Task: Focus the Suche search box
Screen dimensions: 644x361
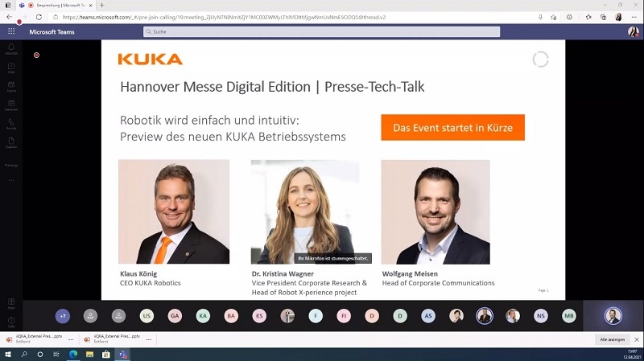Action: click(321, 31)
